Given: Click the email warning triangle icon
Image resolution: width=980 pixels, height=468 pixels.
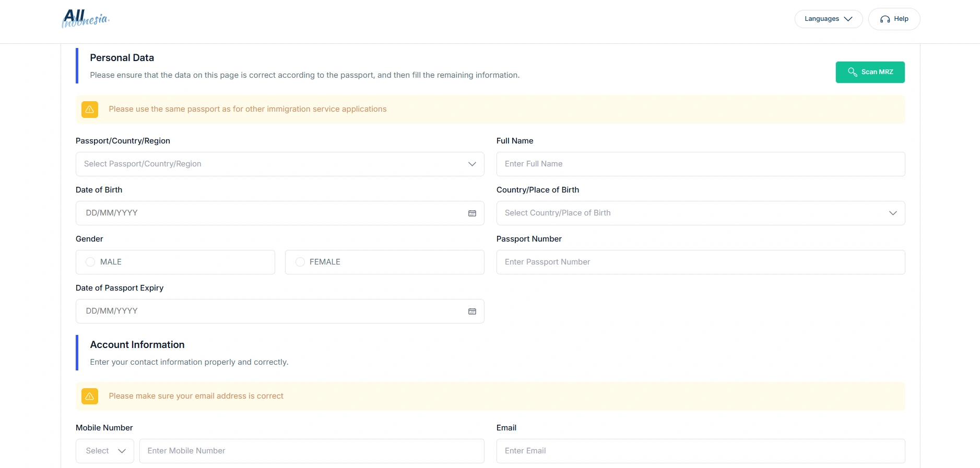Looking at the screenshot, I should 90,397.
